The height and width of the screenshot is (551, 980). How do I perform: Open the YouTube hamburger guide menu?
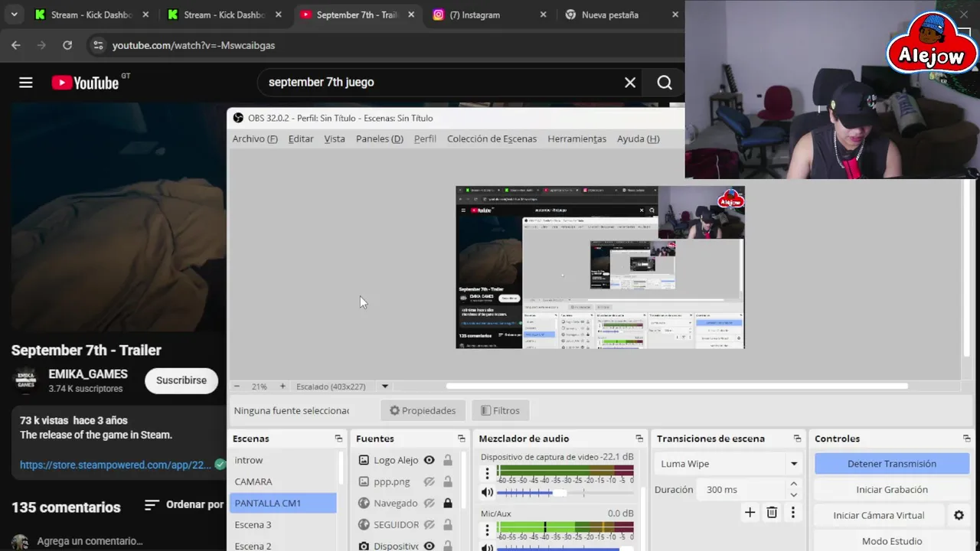click(26, 83)
